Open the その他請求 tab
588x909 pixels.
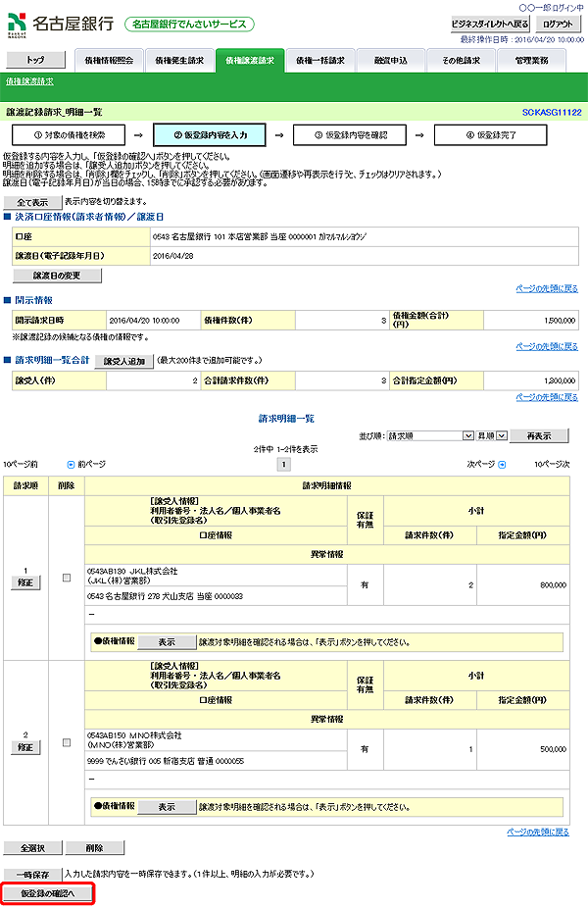point(462,60)
